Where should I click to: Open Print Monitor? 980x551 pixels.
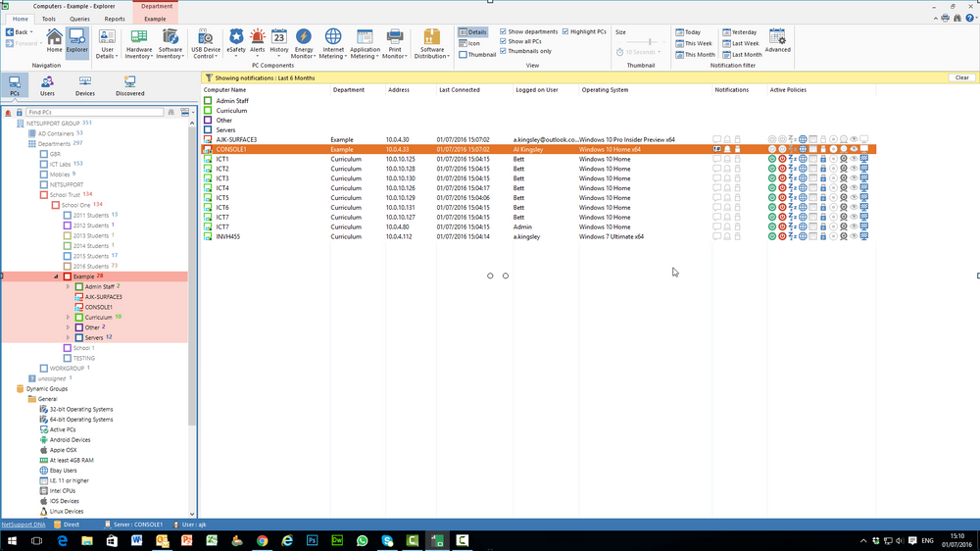click(x=395, y=44)
